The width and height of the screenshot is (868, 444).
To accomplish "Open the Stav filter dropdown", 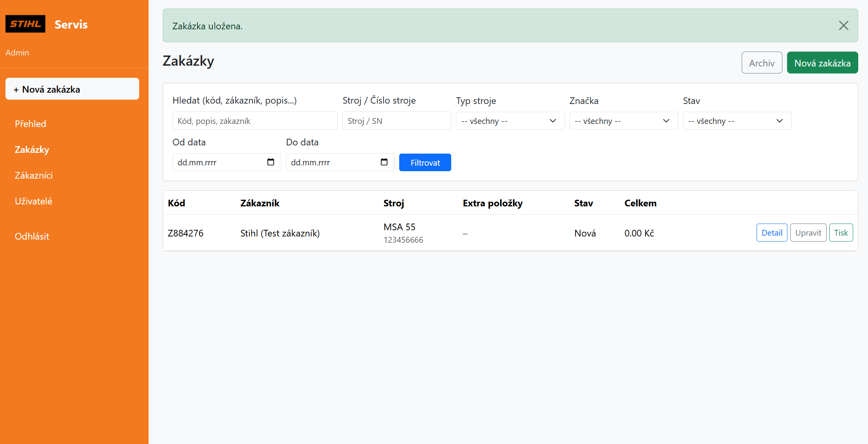I will [737, 121].
